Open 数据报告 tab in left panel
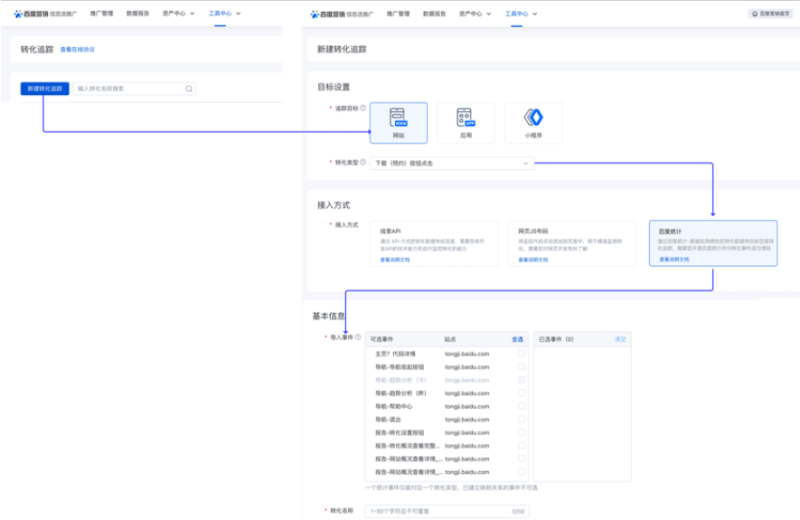 coord(138,14)
